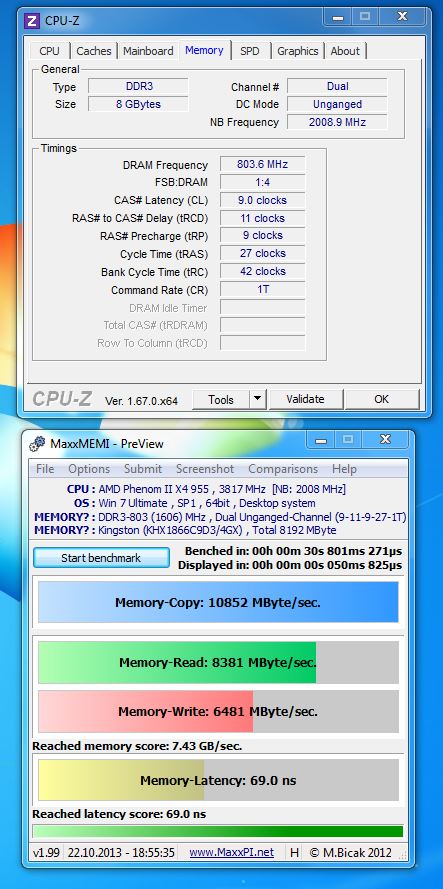Click the DRAM Frequency value field
The height and width of the screenshot is (889, 443).
click(262, 164)
